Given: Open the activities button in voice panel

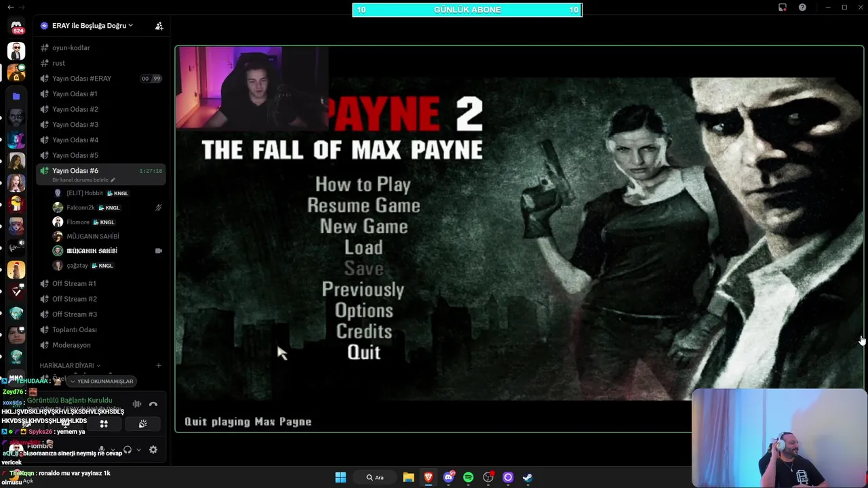Looking at the screenshot, I should [104, 424].
